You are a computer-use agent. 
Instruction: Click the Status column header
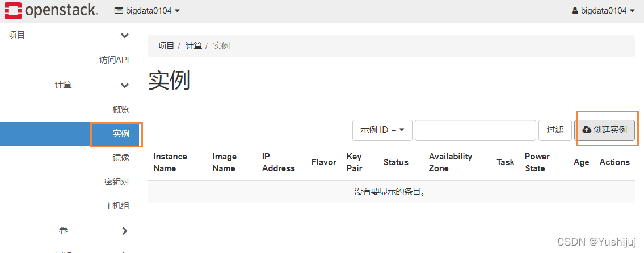(x=396, y=162)
